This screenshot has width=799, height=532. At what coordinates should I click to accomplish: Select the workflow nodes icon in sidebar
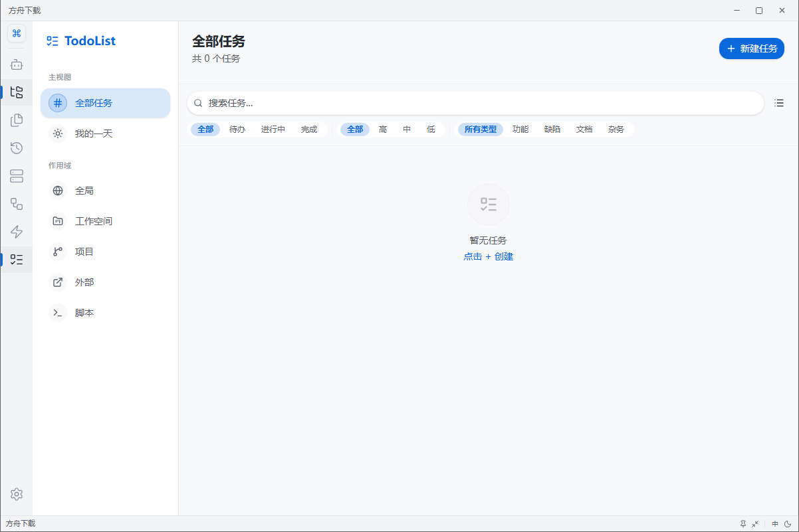point(17,204)
